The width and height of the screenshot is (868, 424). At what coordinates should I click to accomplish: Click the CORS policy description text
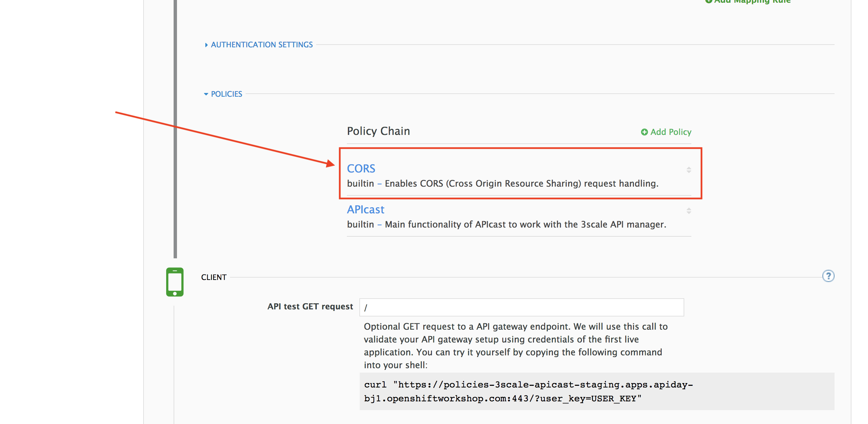pos(503,184)
